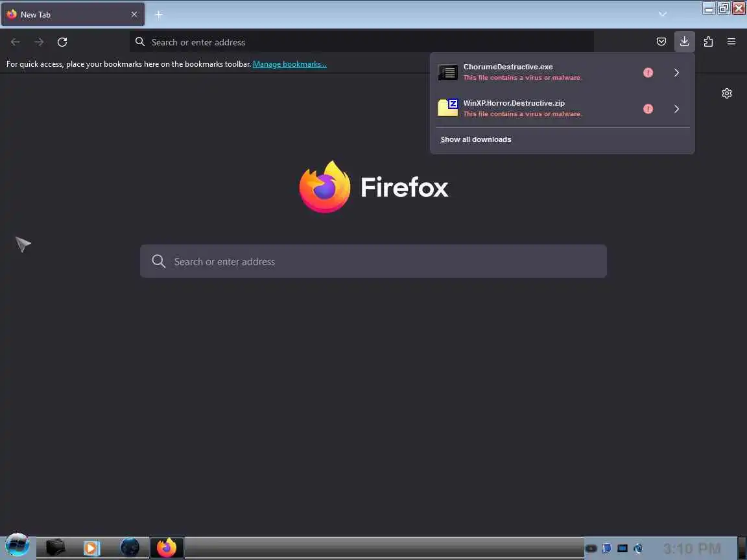
Task: Click magnifier icon in center search box
Action: [159, 261]
